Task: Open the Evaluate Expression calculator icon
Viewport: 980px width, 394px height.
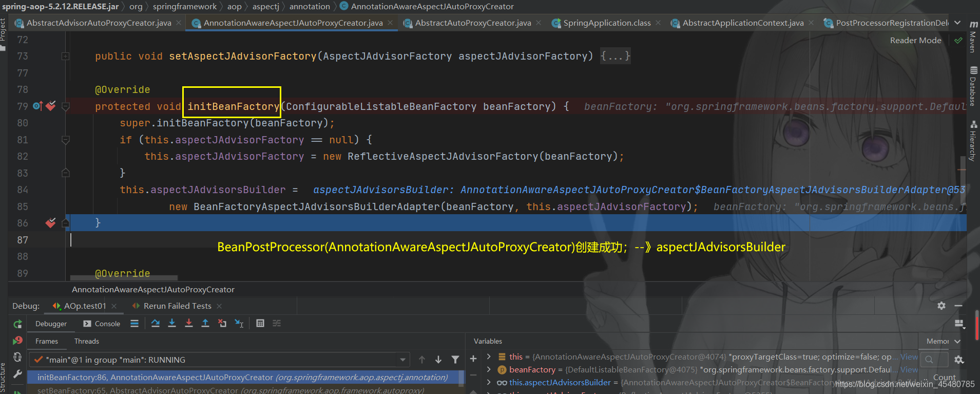Action: [x=260, y=323]
